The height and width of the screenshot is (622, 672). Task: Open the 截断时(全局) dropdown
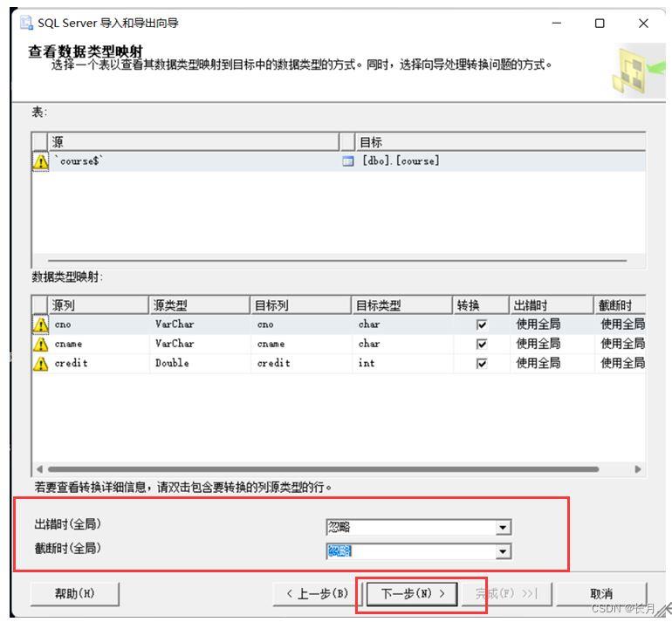(502, 550)
